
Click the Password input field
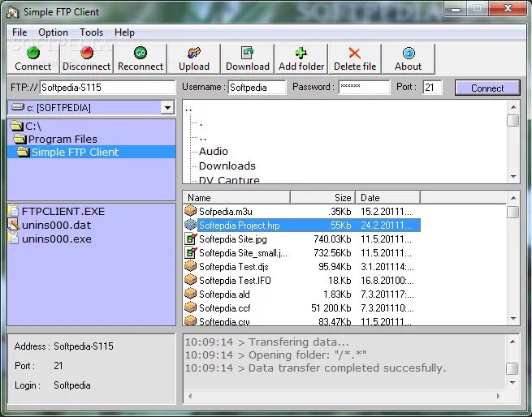(365, 88)
